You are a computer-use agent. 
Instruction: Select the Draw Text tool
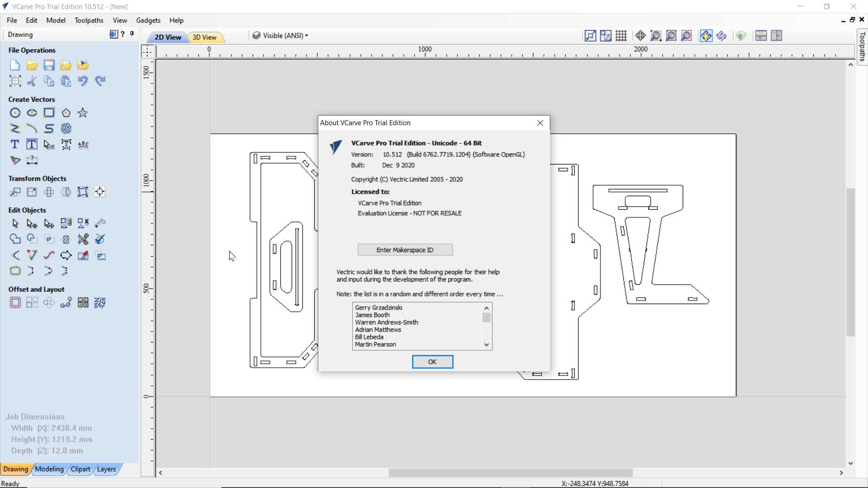coord(15,145)
